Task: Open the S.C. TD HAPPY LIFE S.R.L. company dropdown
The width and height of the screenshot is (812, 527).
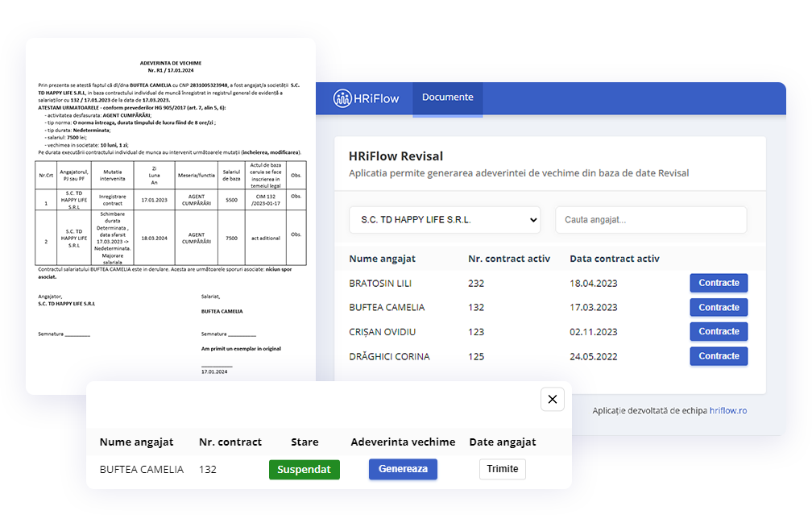Action: [445, 220]
